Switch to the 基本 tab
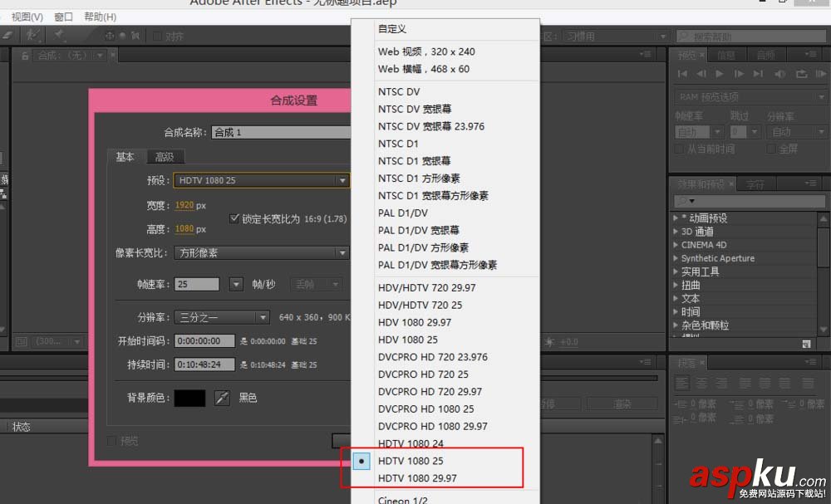This screenshot has height=504, width=831. coord(125,157)
